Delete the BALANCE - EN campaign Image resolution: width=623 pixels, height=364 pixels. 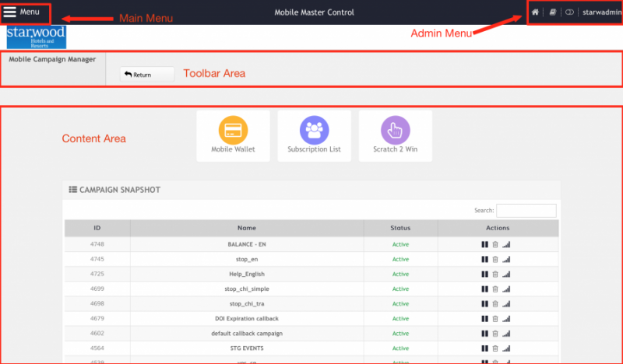pos(495,244)
